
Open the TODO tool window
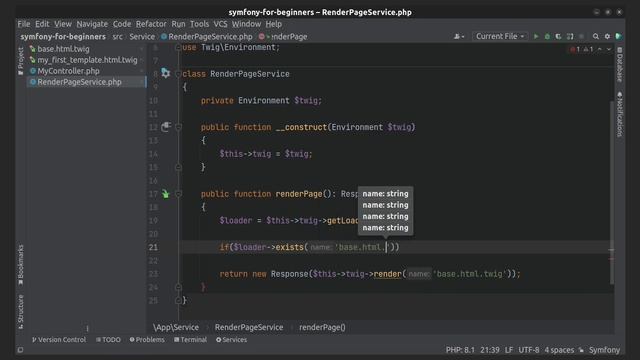pos(108,340)
